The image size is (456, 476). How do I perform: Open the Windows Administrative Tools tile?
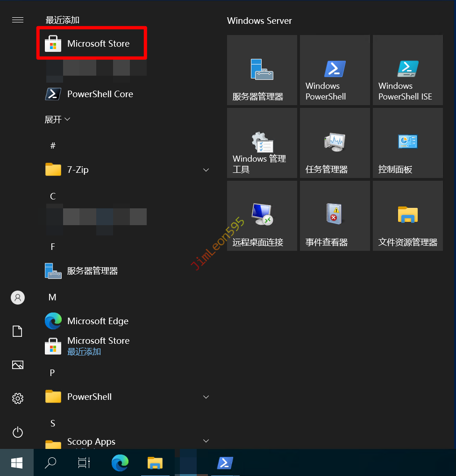(262, 143)
